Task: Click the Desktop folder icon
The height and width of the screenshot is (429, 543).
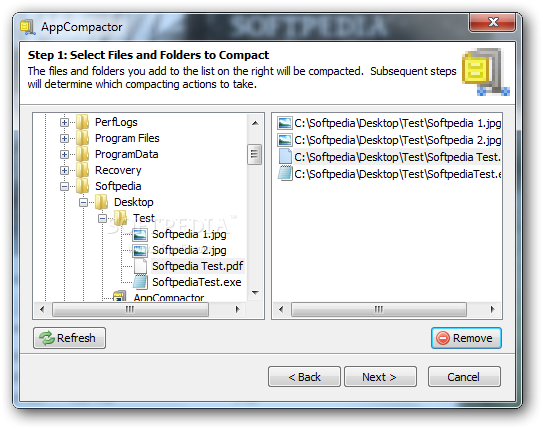Action: (x=101, y=202)
